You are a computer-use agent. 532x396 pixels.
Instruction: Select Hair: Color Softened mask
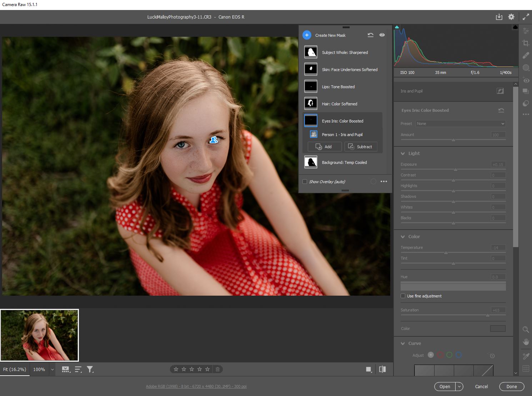tap(339, 104)
